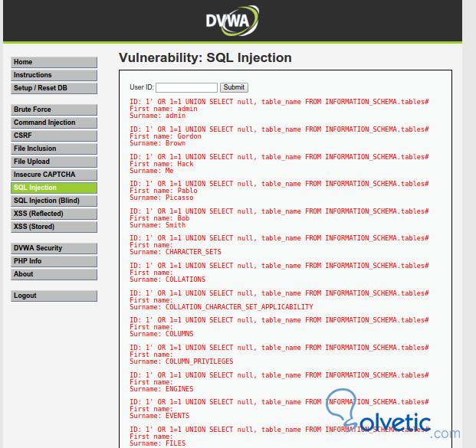Select the 'First name: admin' line
This screenshot has width=476, height=448.
[x=163, y=109]
